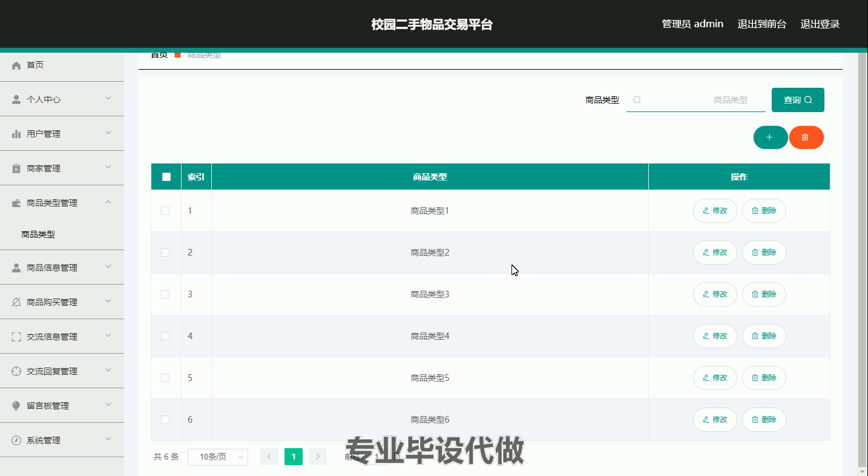Image resolution: width=868 pixels, height=476 pixels.
Task: Click the home icon beside 首页
Action: (x=16, y=65)
